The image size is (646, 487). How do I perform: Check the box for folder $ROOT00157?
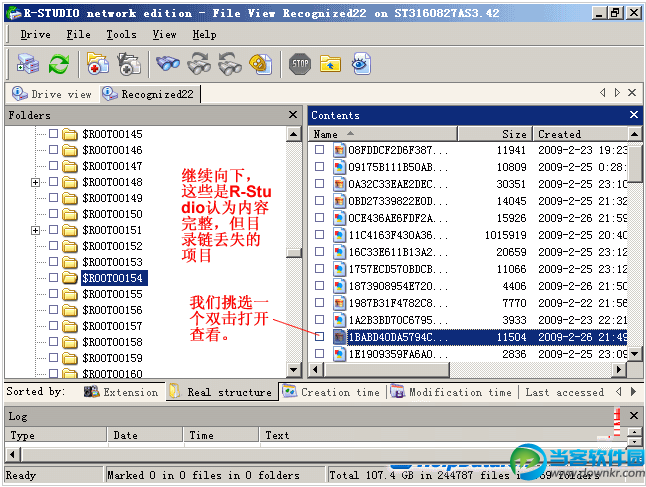tap(53, 325)
